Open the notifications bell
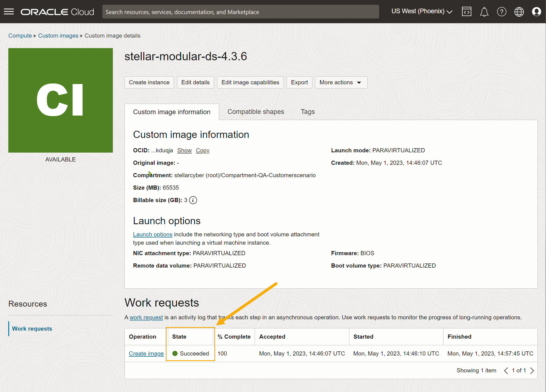Screen dimensions: 546x392 tap(484, 12)
